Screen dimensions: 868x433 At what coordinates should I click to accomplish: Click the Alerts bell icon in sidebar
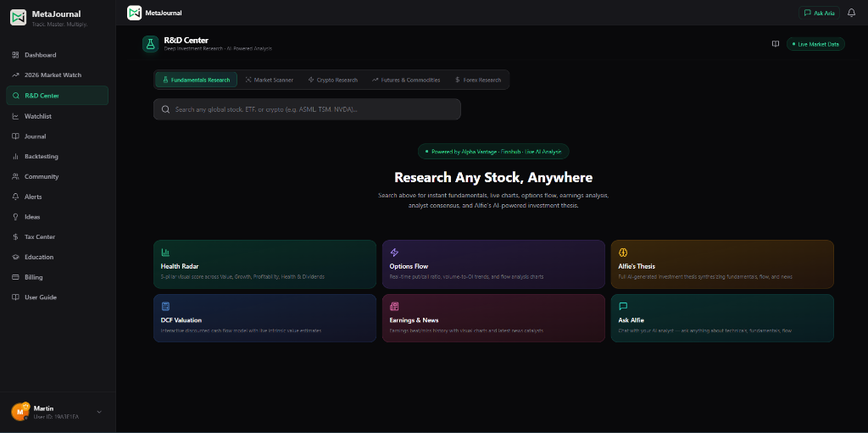(x=15, y=197)
